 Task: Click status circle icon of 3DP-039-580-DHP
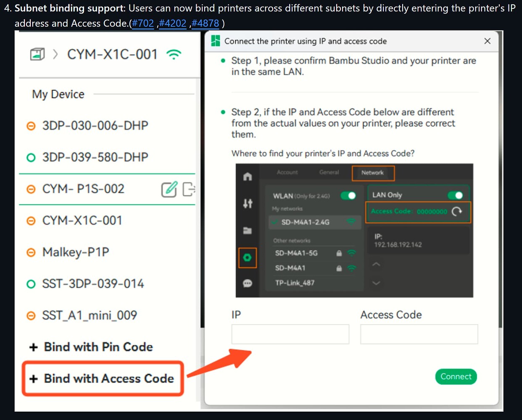(31, 157)
